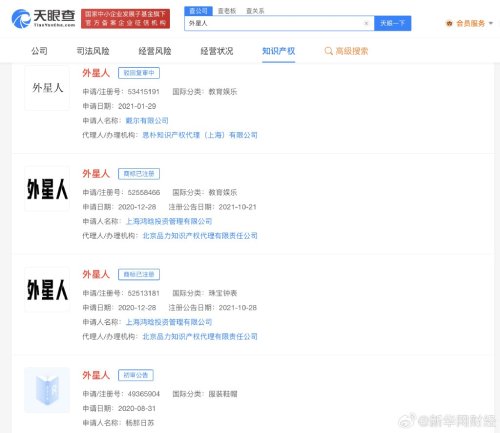Click registration number 49365904
This screenshot has height=433, width=500.
[x=144, y=394]
